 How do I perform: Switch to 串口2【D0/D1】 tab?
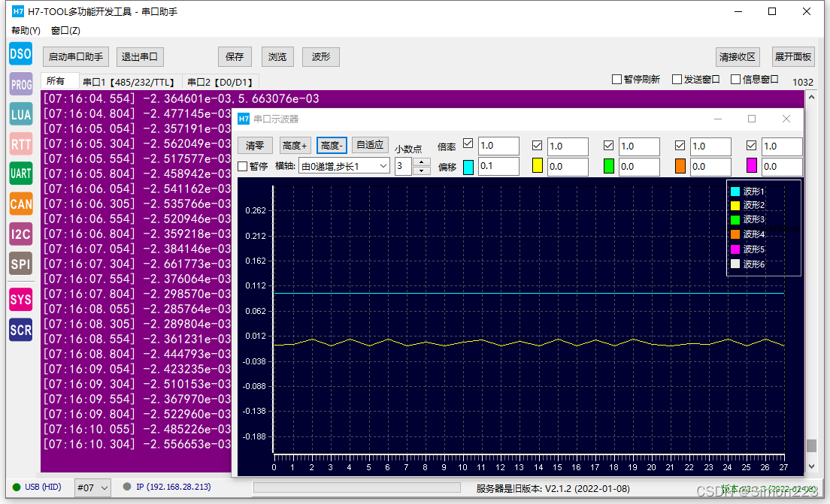coord(221,82)
